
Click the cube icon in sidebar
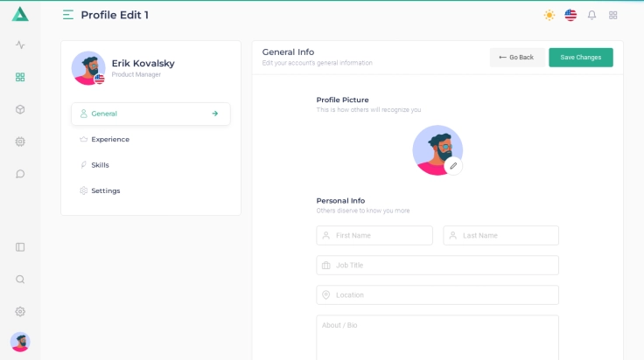[x=20, y=109]
